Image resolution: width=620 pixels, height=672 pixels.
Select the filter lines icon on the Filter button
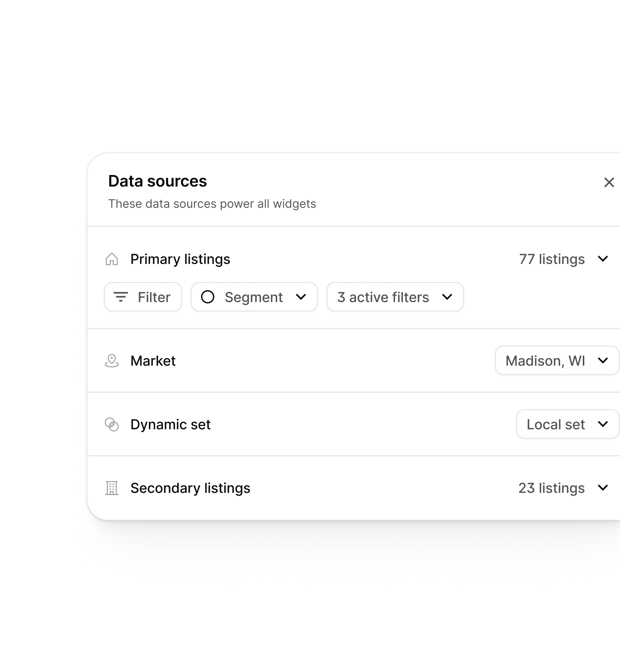click(x=122, y=297)
